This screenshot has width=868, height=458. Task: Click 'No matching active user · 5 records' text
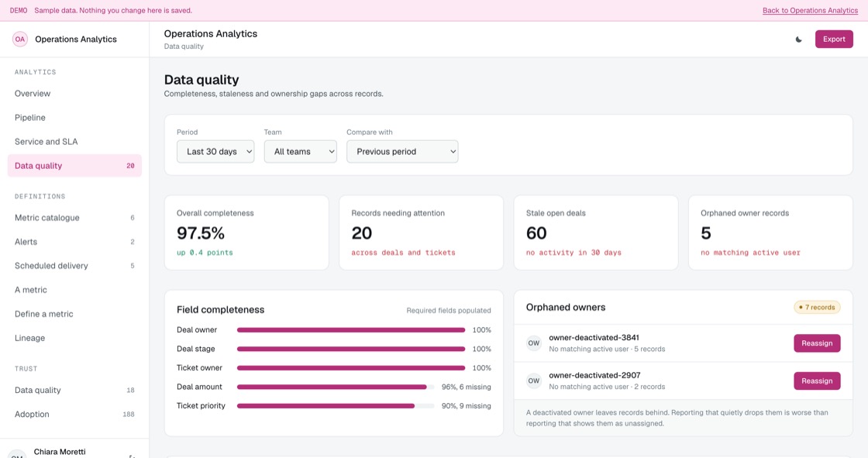click(x=607, y=350)
